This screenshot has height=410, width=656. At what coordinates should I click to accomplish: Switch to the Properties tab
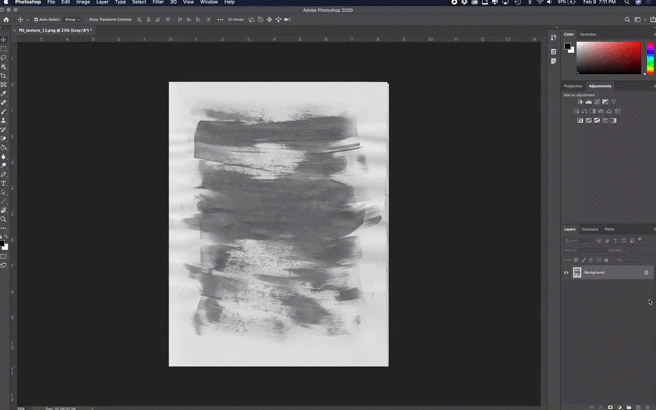[x=573, y=86]
